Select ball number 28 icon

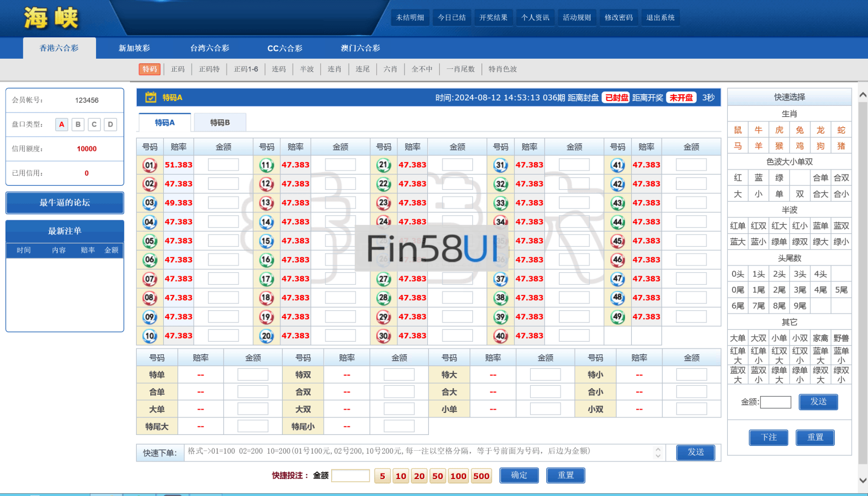tap(384, 298)
